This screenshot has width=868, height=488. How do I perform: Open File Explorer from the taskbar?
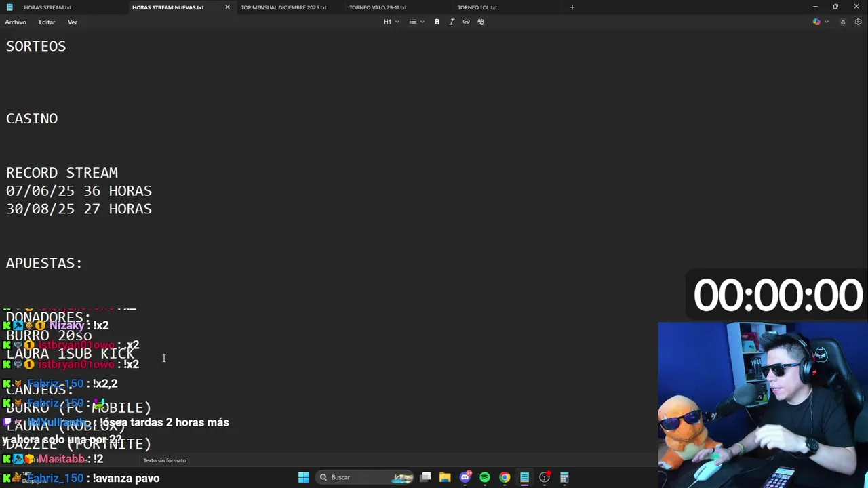click(445, 477)
